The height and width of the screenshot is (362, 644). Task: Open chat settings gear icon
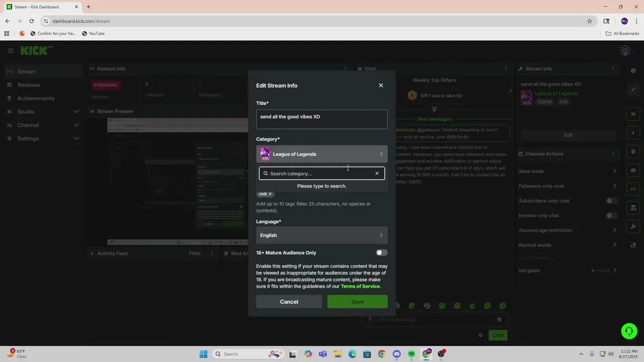(x=480, y=335)
